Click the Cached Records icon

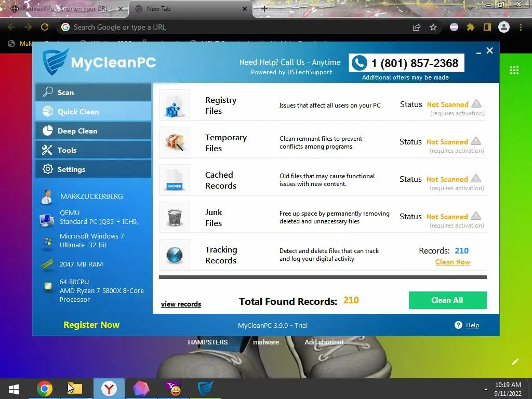[175, 180]
